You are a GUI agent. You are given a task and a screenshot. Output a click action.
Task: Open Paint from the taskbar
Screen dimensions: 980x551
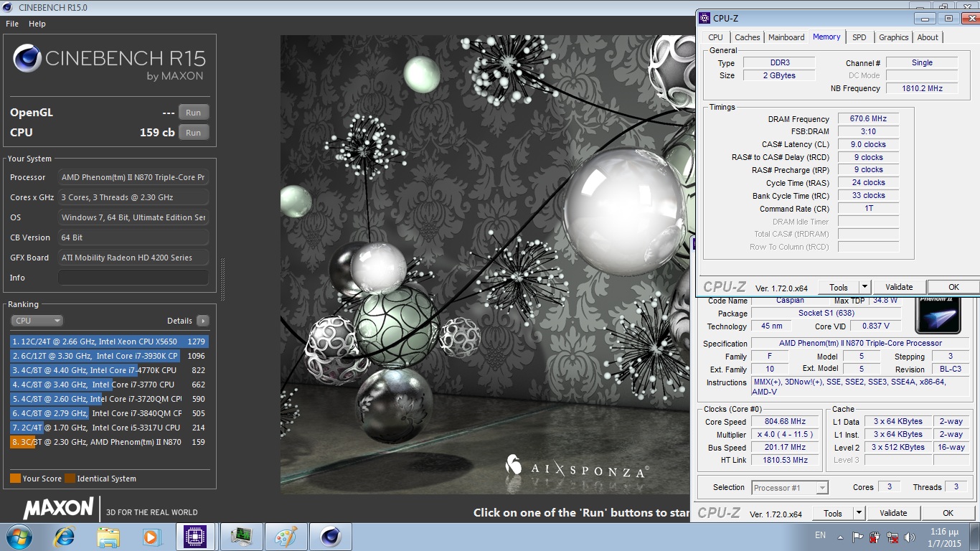[x=286, y=537]
